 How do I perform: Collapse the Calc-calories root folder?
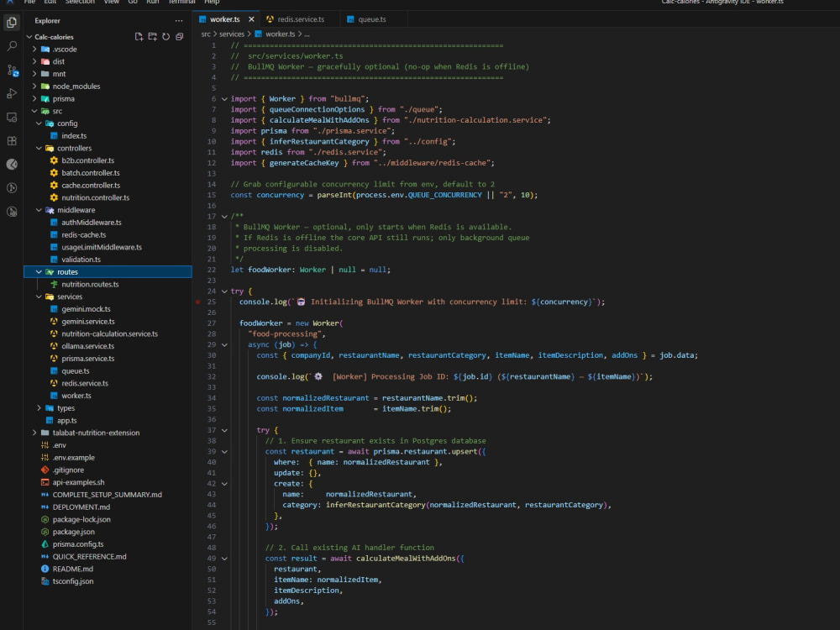29,37
